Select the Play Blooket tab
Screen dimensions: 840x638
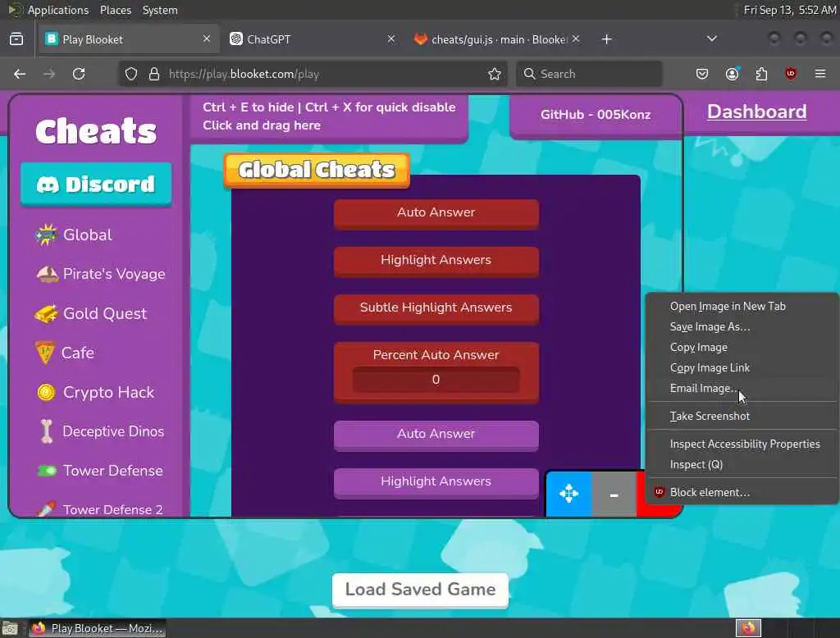(x=129, y=39)
